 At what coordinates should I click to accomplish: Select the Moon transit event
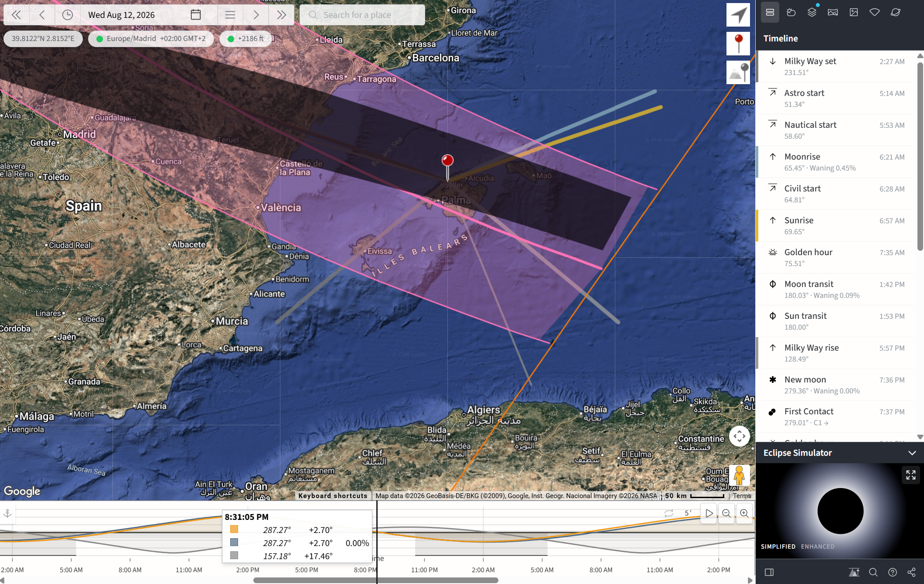(x=835, y=289)
